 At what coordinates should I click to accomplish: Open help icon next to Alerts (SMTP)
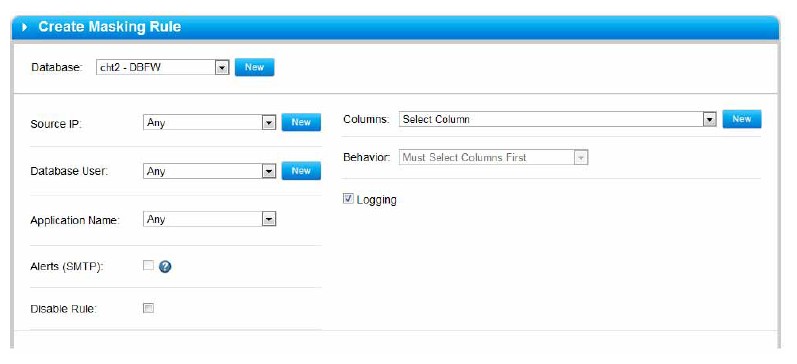(165, 266)
